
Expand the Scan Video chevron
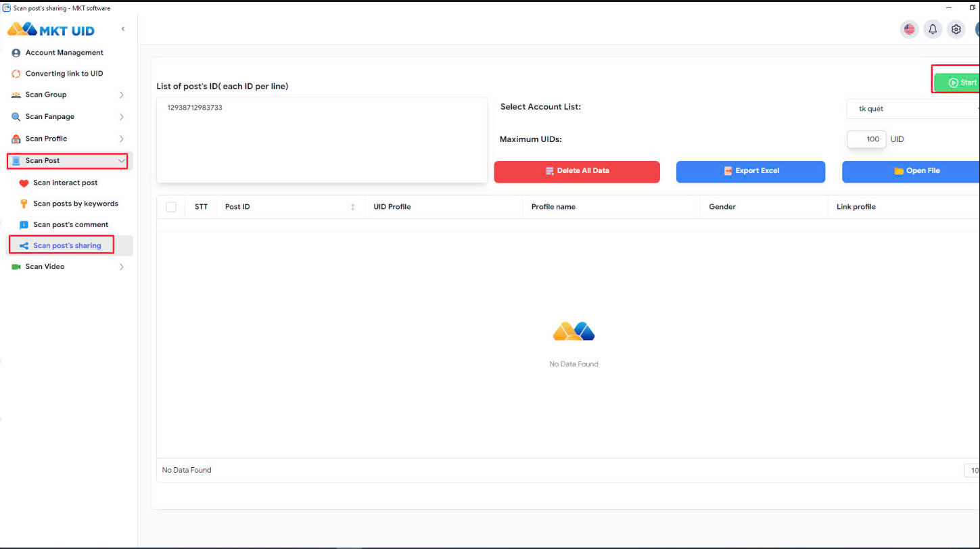pyautogui.click(x=122, y=267)
